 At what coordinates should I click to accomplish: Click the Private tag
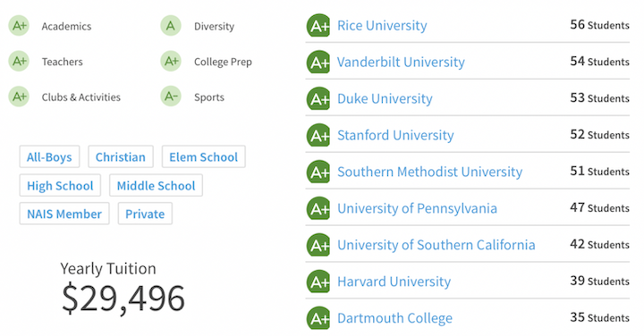145,214
